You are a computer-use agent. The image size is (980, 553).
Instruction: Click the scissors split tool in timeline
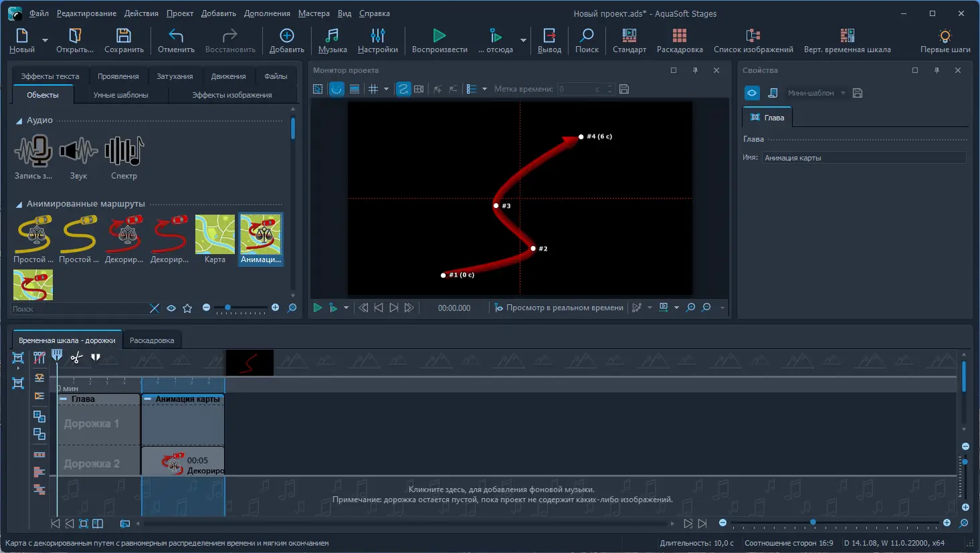point(76,358)
